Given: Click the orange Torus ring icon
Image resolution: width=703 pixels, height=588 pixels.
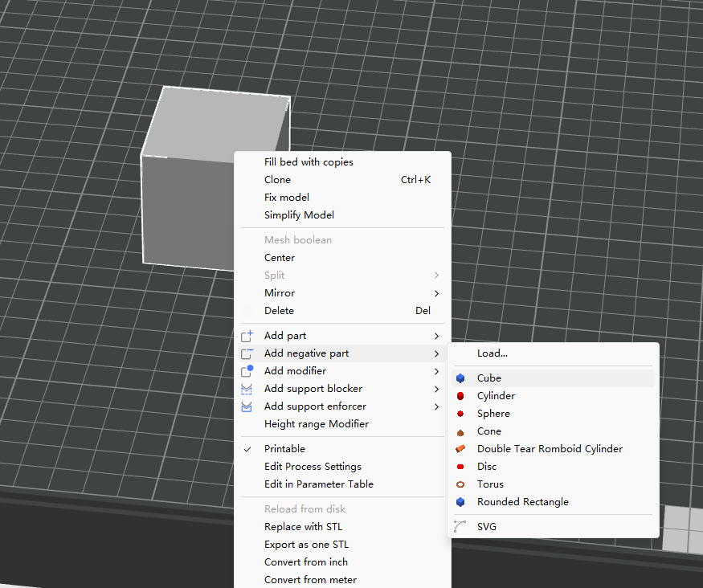Looking at the screenshot, I should tap(460, 484).
